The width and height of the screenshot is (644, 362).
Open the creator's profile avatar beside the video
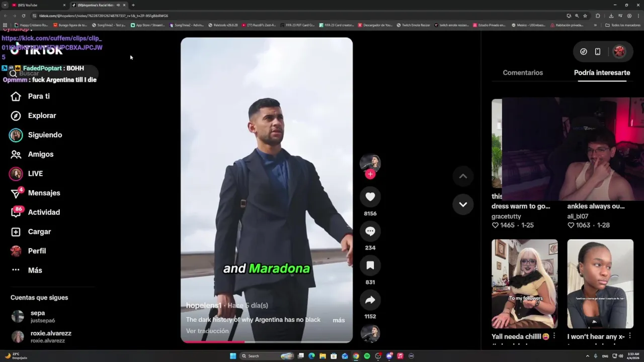370,162
